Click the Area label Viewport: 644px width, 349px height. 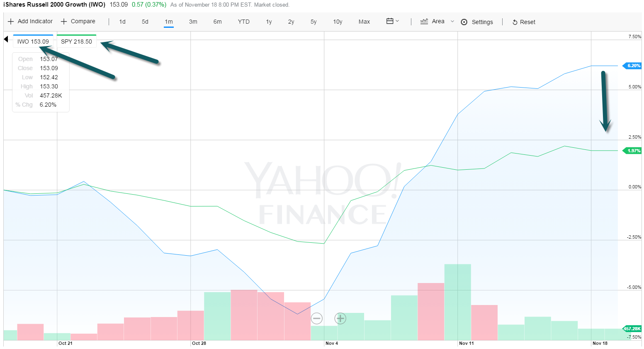coord(438,22)
